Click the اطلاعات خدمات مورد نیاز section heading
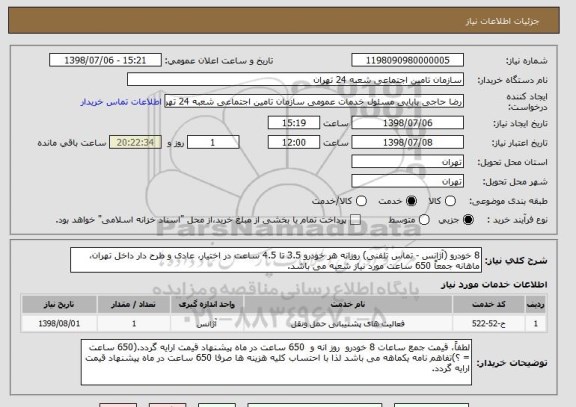The image size is (576, 407). [x=494, y=284]
